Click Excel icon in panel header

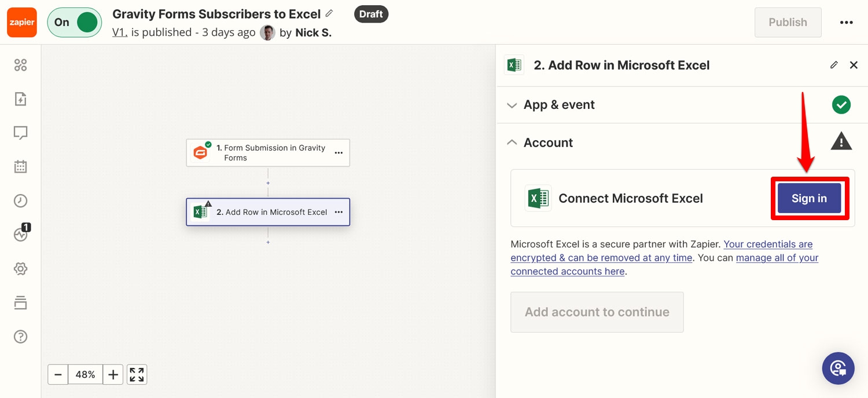514,65
